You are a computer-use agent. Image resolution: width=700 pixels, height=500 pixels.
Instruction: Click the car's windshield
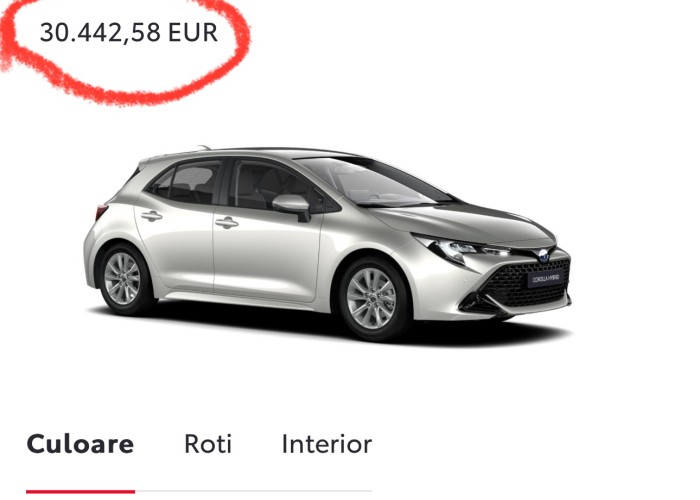click(375, 182)
